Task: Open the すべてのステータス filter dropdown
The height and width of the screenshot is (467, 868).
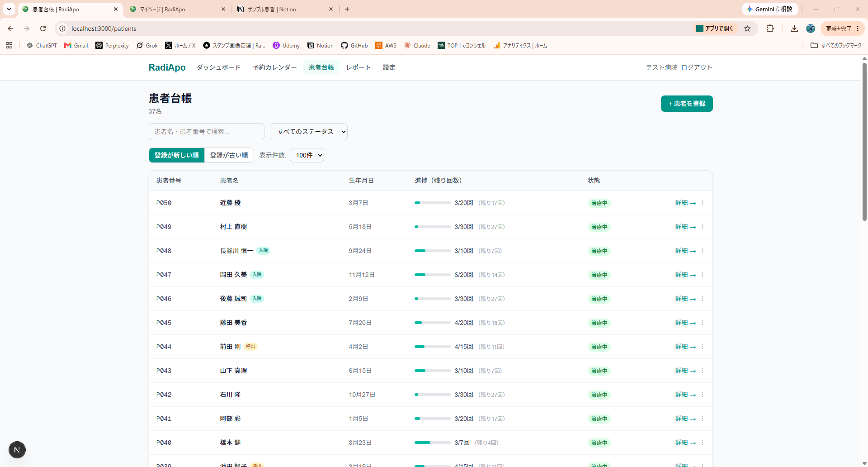Action: [x=309, y=132]
